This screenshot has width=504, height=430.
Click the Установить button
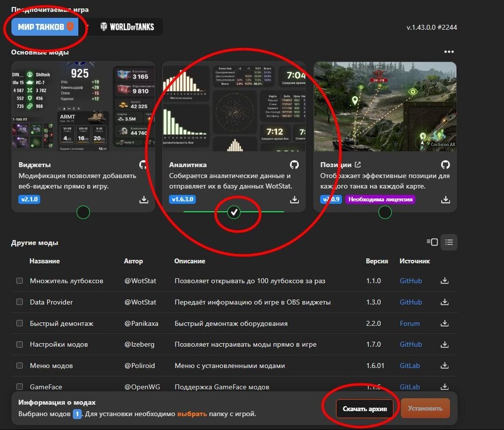point(425,408)
